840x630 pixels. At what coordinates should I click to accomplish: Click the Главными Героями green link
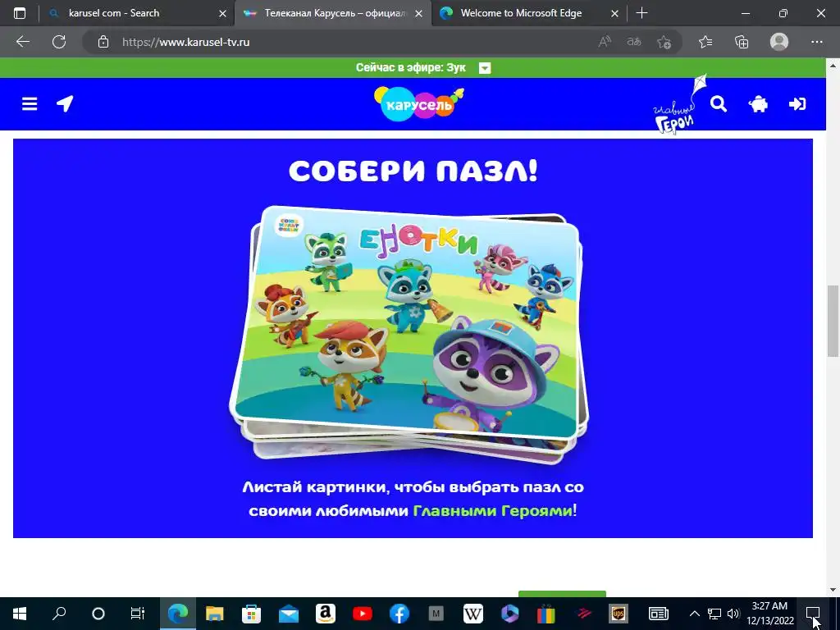492,510
